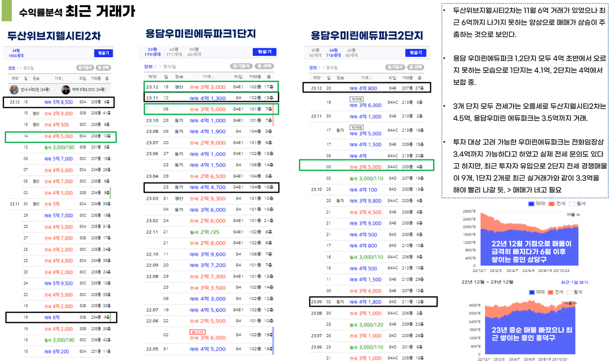Click the 상당구 listings chart
This screenshot has height=364, width=609.
click(x=531, y=239)
